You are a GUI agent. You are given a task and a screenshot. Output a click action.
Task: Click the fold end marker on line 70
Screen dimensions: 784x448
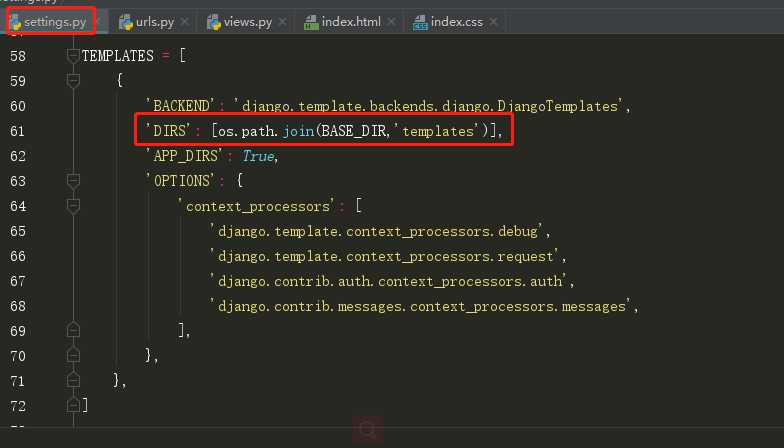[73, 354]
